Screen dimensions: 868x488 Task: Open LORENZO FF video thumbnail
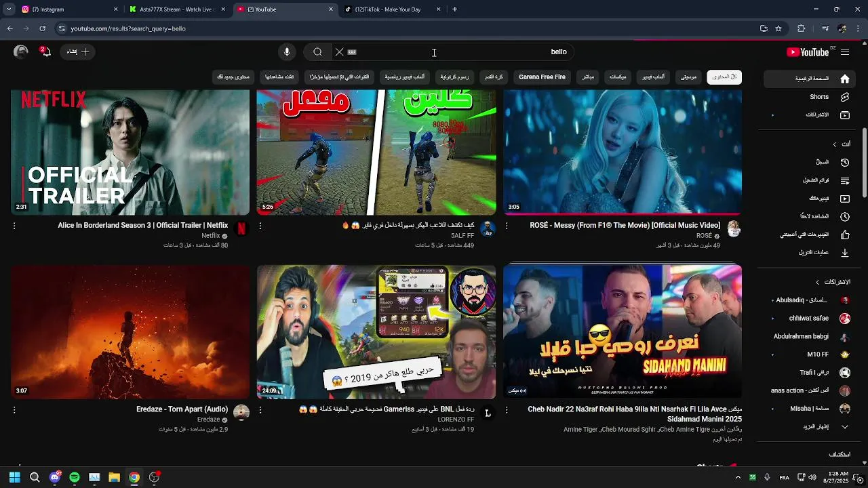click(376, 331)
